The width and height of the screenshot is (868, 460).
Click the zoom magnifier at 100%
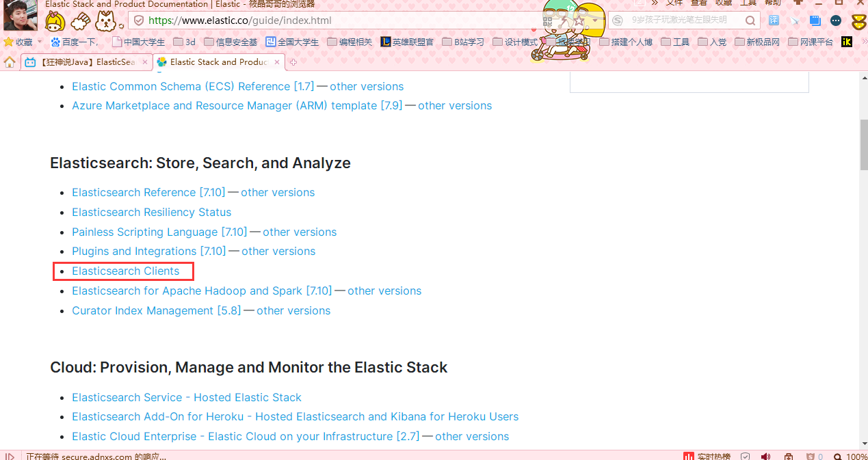click(x=837, y=456)
